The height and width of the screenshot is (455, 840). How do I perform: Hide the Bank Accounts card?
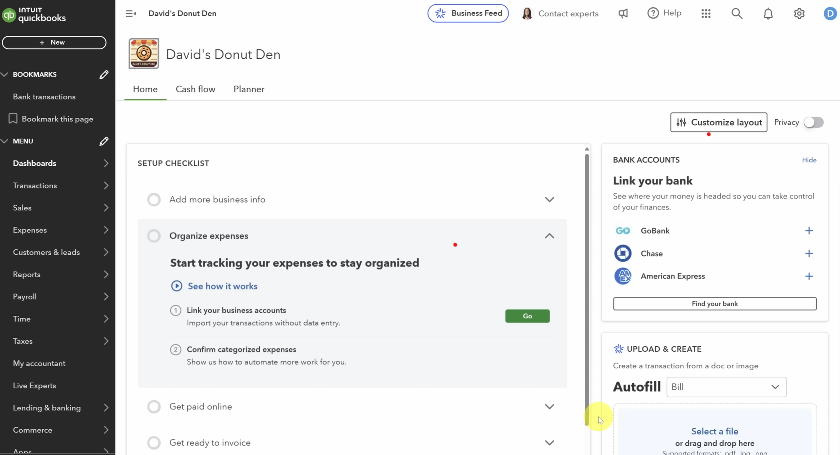click(809, 160)
